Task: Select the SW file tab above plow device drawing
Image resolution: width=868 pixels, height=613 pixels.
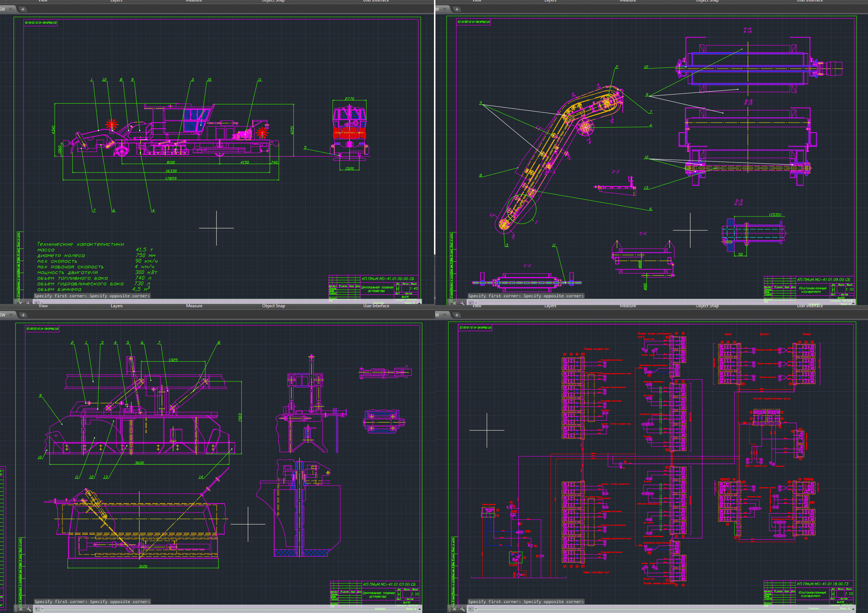Action: tap(8, 315)
